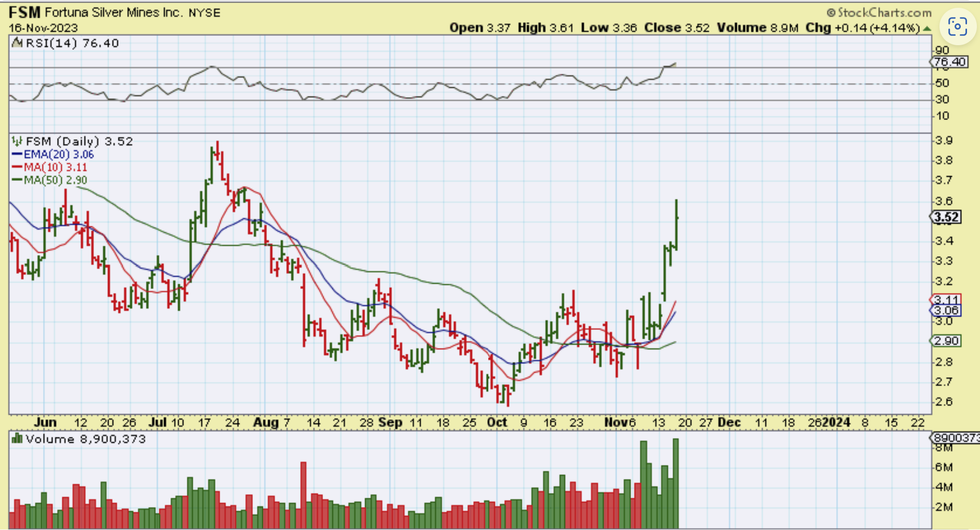This screenshot has height=530, width=980.
Task: Click the 3.52 last-price tag on the price axis
Action: [946, 217]
